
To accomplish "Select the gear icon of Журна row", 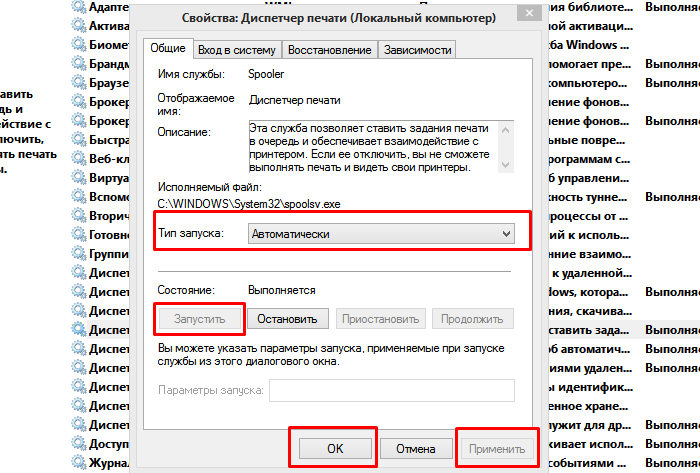I will pos(79,463).
